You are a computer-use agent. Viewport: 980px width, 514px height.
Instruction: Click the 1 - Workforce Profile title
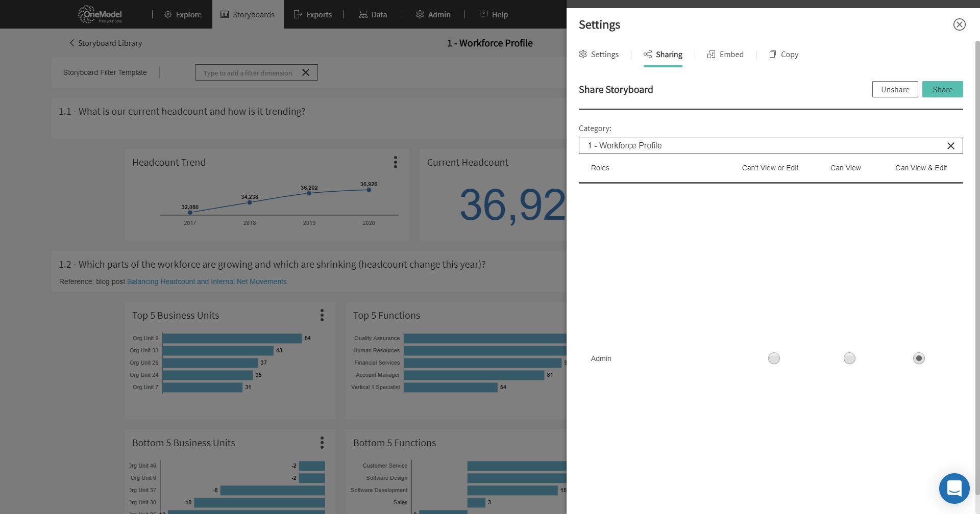click(x=490, y=43)
